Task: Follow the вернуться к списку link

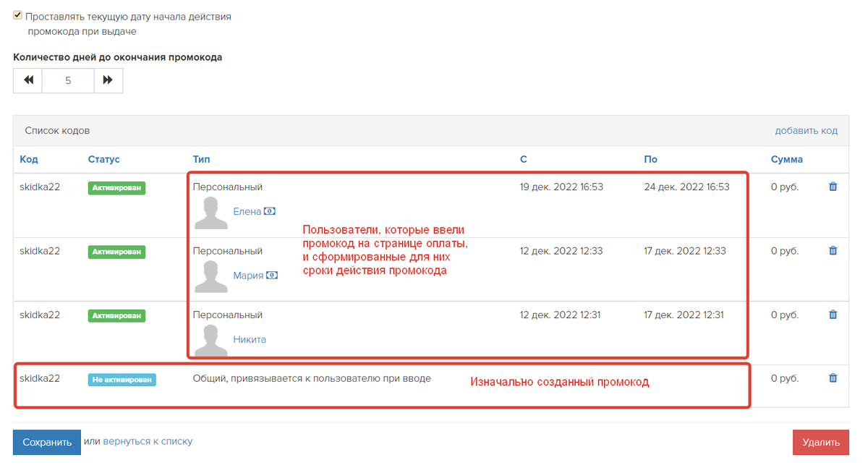Action: tap(148, 441)
